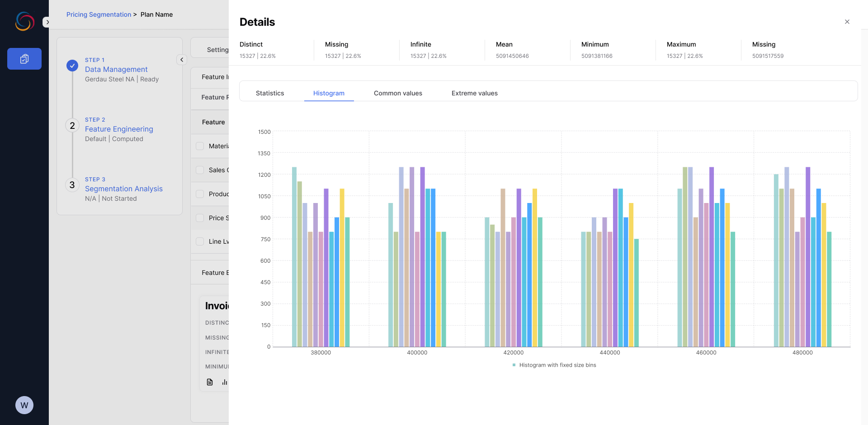The image size is (868, 425).
Task: Click the Step 1 completed checkmark icon
Action: pyautogui.click(x=72, y=66)
